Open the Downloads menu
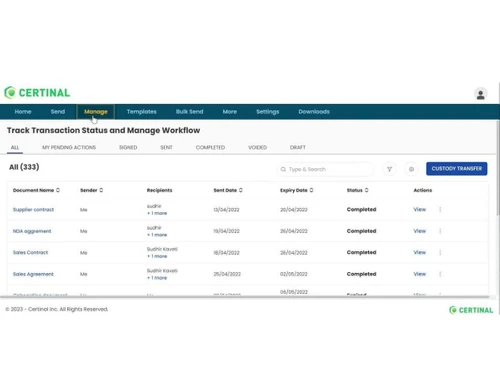Screen dimensions: 500x375 [314, 112]
